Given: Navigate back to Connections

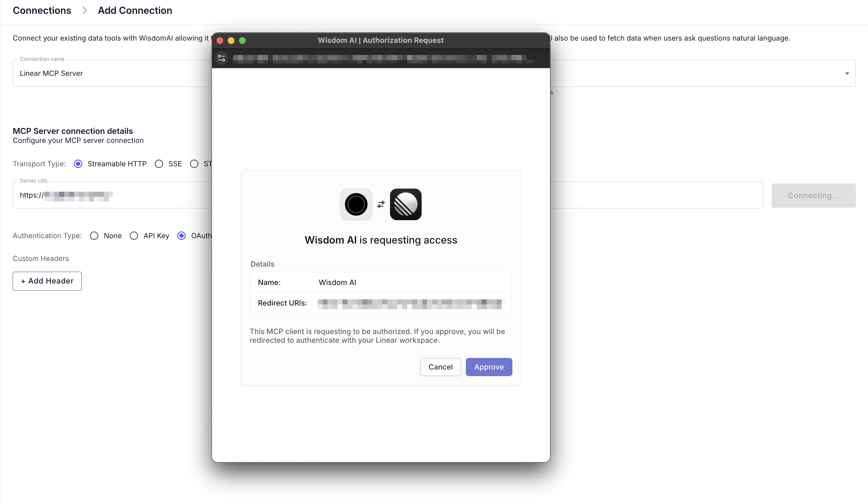Looking at the screenshot, I should (x=42, y=10).
